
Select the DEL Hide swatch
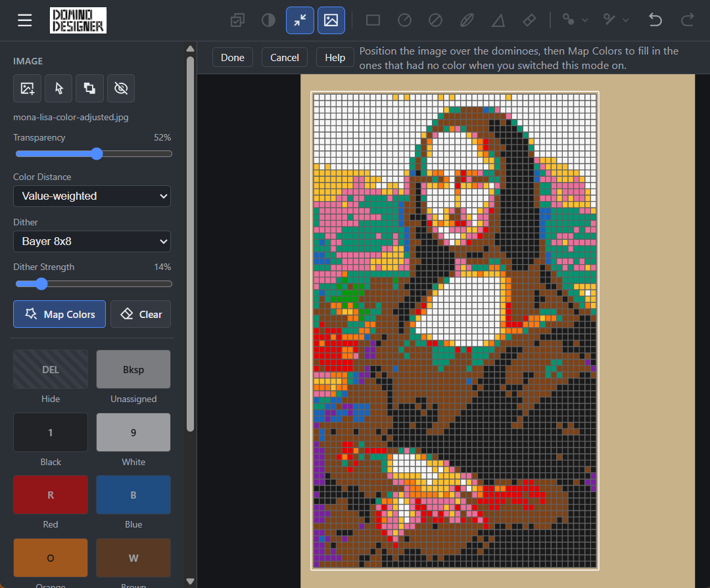50,369
